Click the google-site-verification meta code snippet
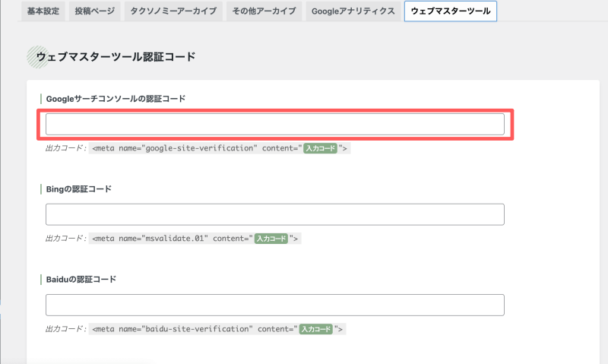 click(220, 148)
